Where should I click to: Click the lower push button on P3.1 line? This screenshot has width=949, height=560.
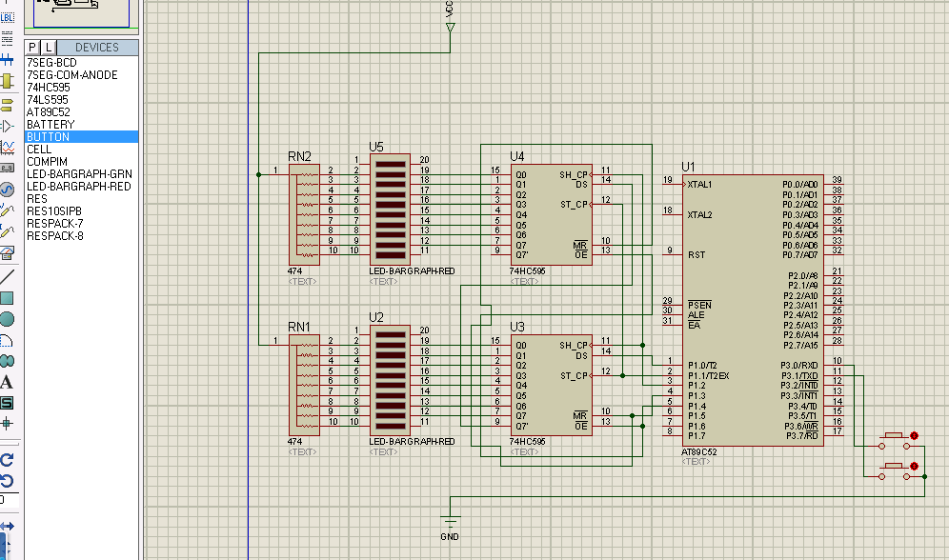[894, 471]
